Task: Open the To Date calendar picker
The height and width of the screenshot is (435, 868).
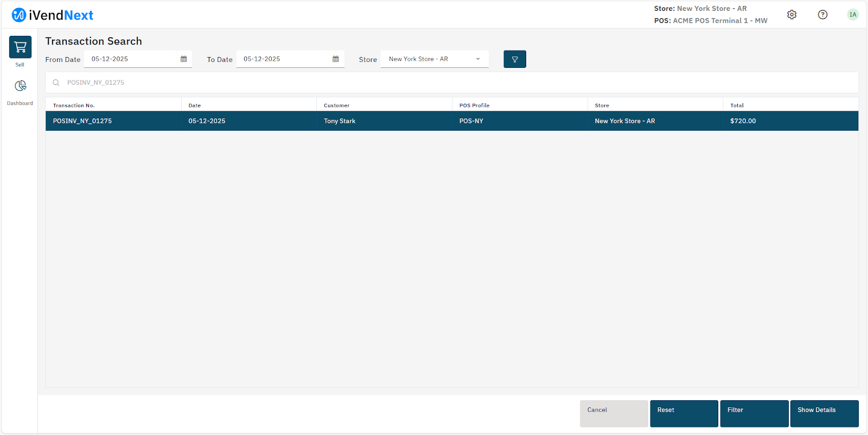Action: [335, 59]
